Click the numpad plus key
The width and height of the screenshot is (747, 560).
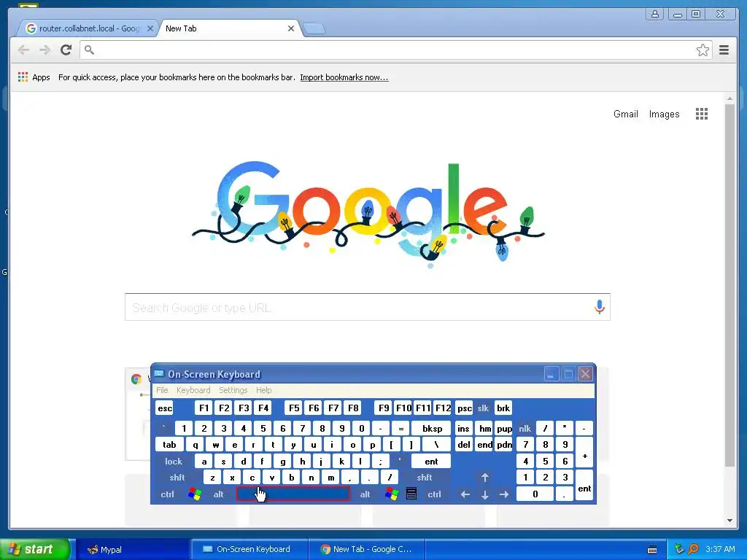click(x=584, y=452)
